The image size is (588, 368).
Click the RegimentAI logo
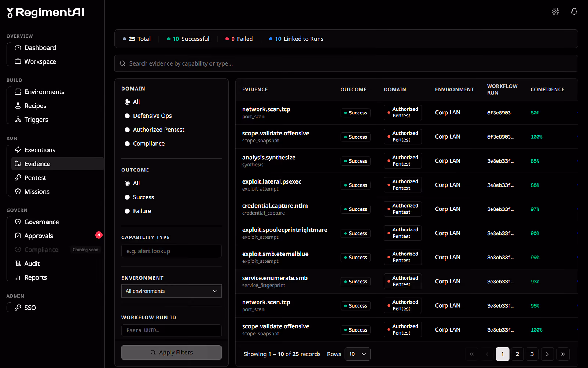pos(46,13)
